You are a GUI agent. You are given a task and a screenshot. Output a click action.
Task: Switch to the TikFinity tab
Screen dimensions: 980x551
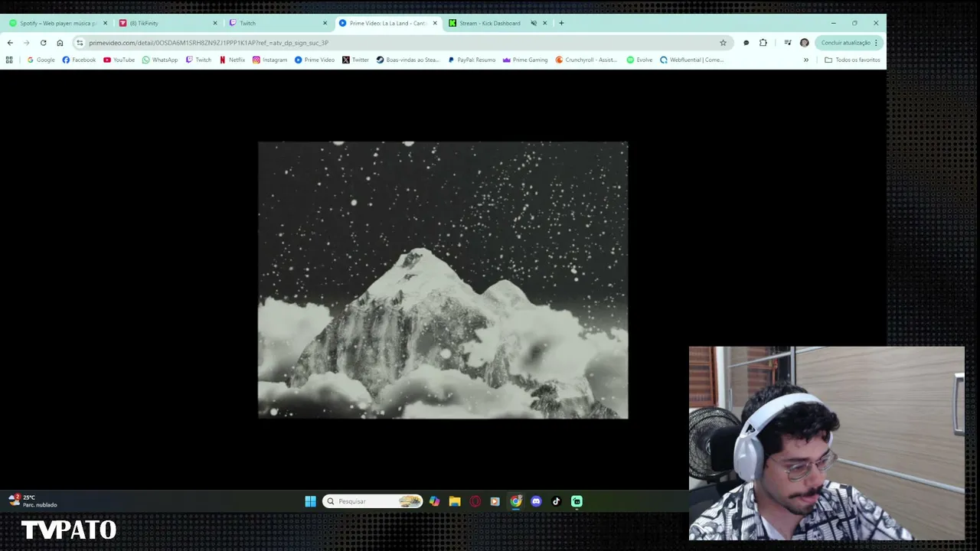tap(168, 23)
